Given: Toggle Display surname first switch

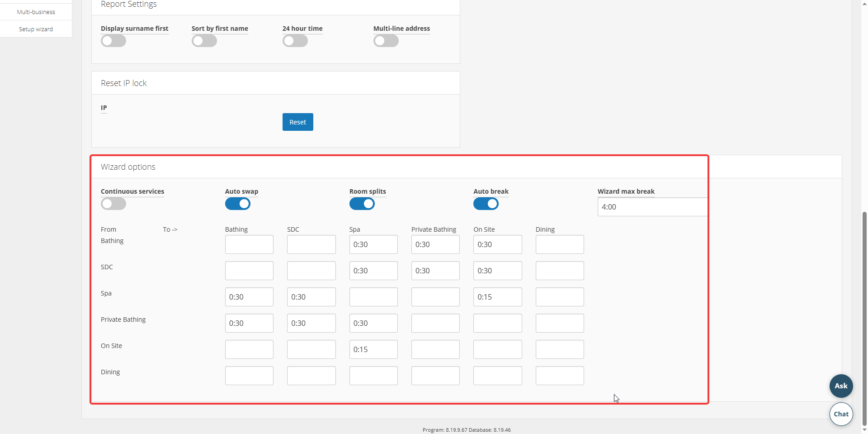Looking at the screenshot, I should pyautogui.click(x=113, y=41).
